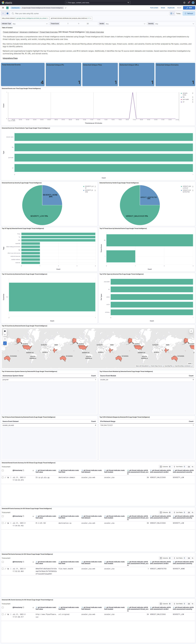Open the Share menu item
Image resolution: width=196 pixels, height=644 pixels.
(x=163, y=8)
